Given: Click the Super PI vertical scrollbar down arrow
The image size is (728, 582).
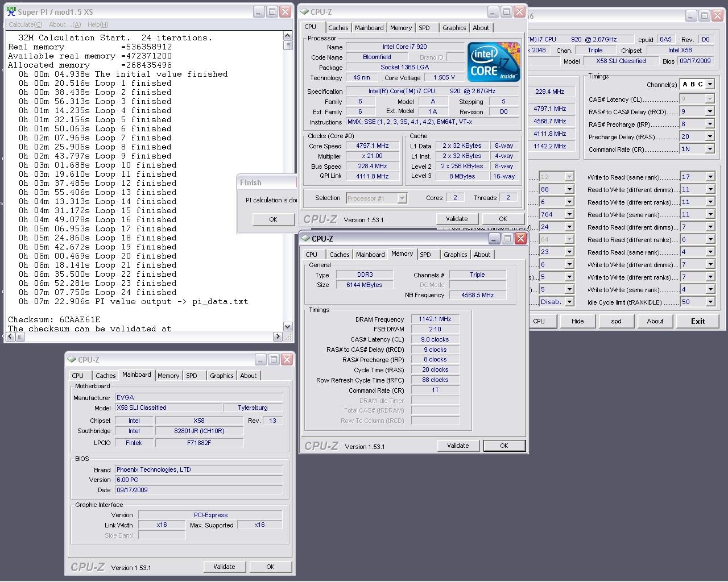Looking at the screenshot, I should point(288,327).
